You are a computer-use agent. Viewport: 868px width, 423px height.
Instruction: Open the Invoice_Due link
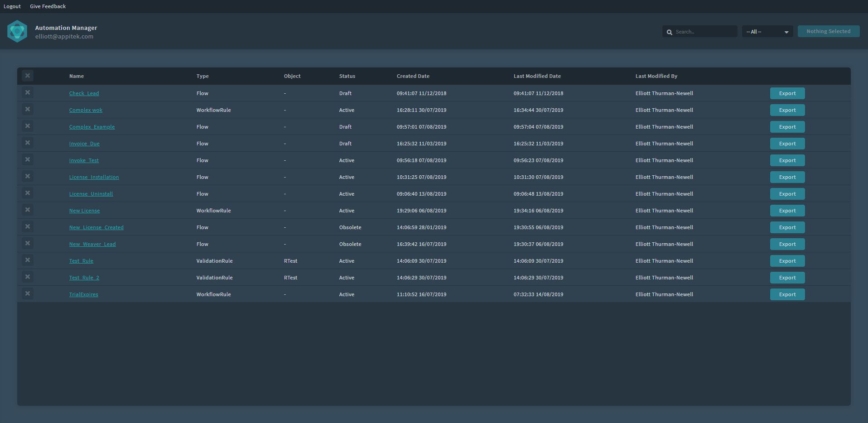[84, 144]
